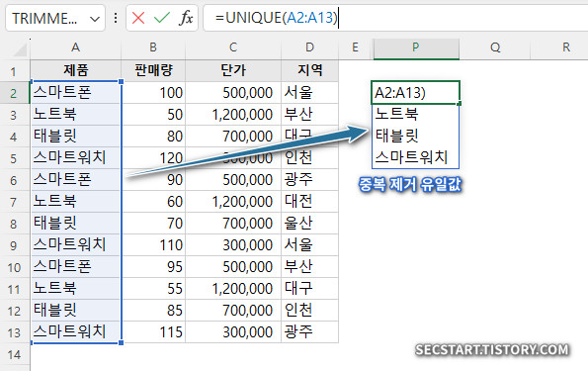This screenshot has height=371, width=588.
Task: Click cell B10 with value 95
Action: tap(153, 266)
